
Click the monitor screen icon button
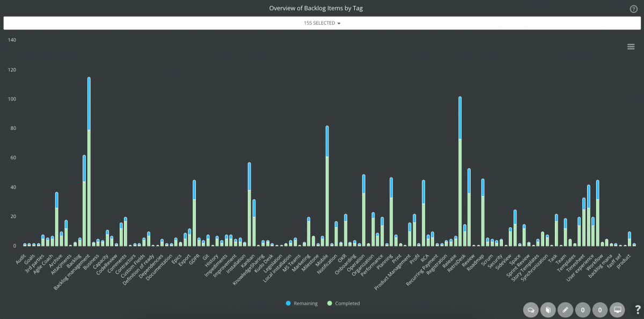(618, 310)
